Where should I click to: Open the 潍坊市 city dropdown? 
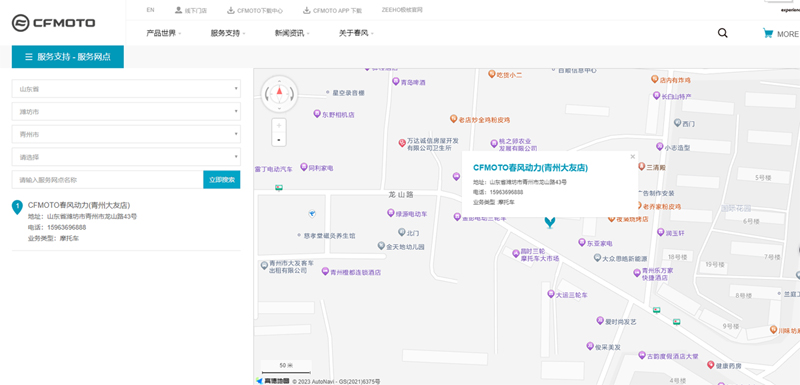(126, 112)
